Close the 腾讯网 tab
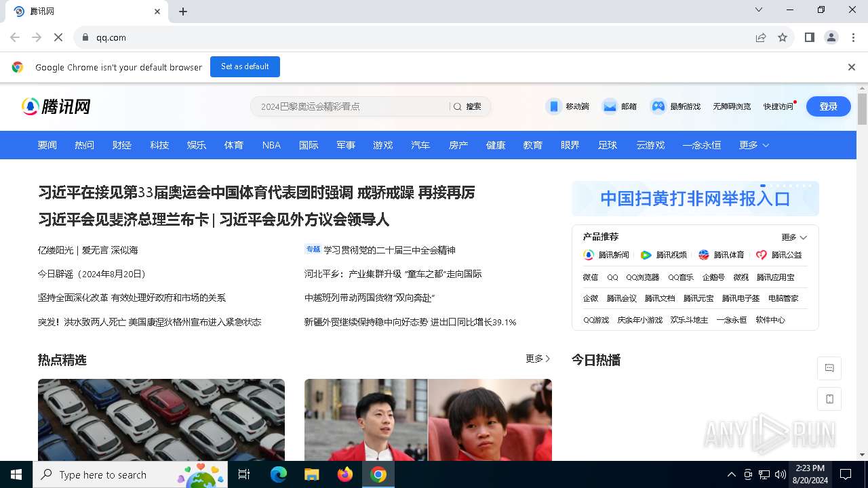Screen dimensions: 868x488 tap(157, 12)
